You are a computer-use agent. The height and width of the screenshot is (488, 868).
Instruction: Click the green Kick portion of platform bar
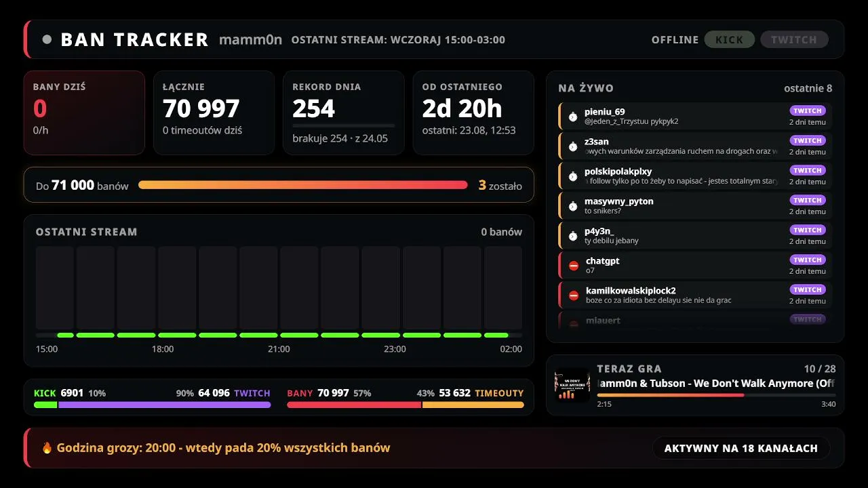[45, 405]
